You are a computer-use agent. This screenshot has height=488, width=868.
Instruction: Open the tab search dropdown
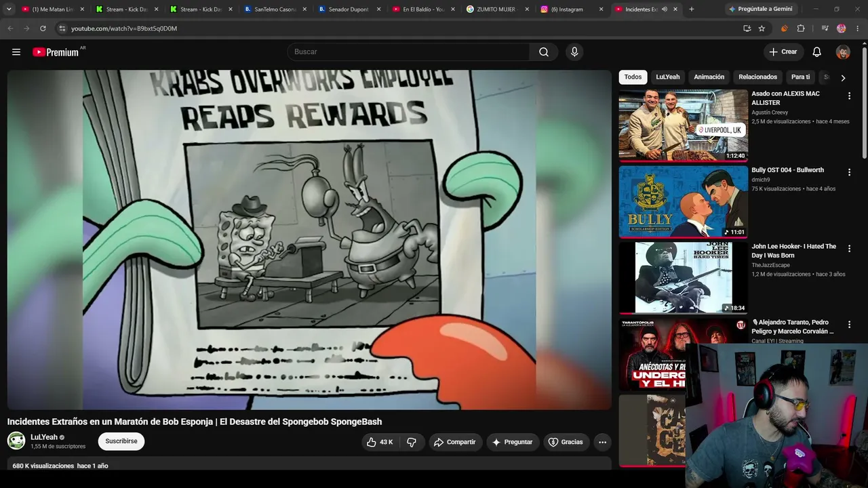tap(9, 9)
